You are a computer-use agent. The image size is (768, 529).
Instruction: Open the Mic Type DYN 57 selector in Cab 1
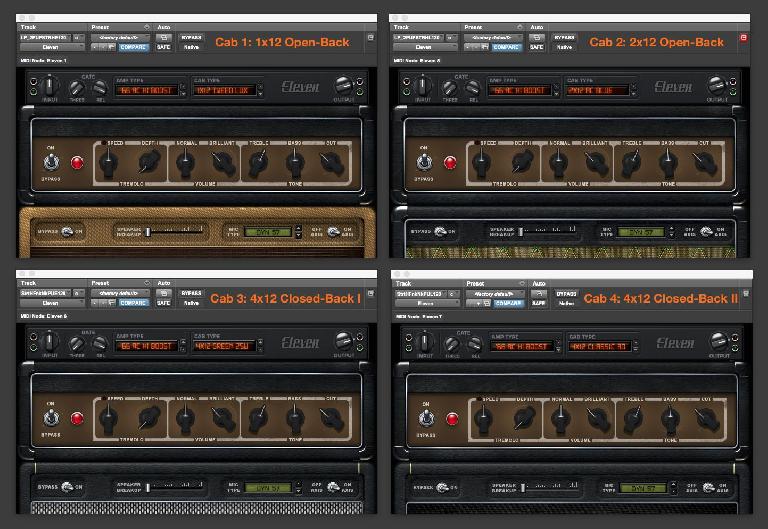(x=267, y=232)
